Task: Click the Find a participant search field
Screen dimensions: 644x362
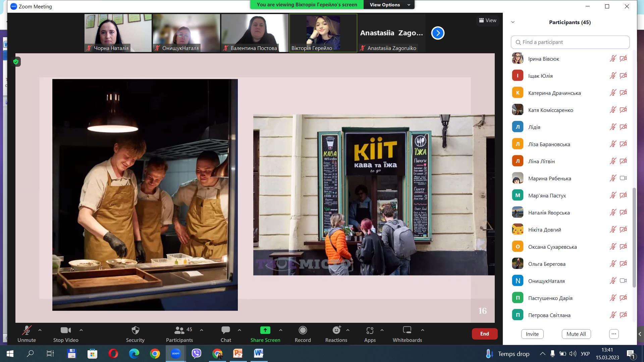Action: 570,42
